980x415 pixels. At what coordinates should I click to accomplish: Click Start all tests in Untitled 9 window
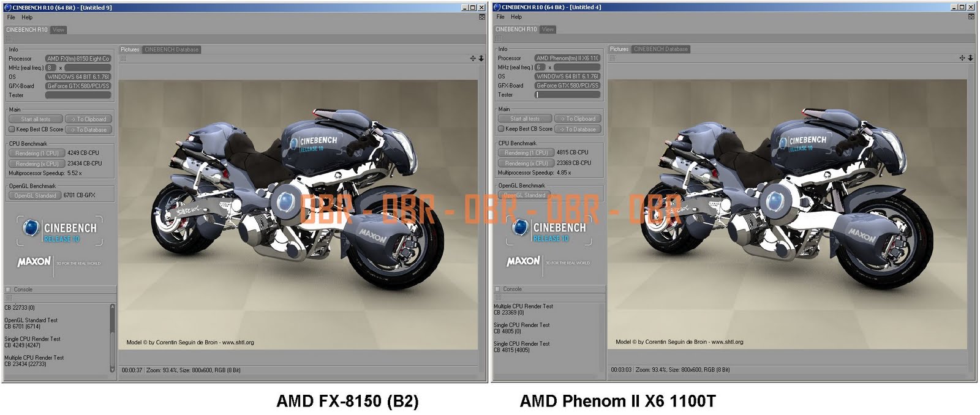pos(36,119)
